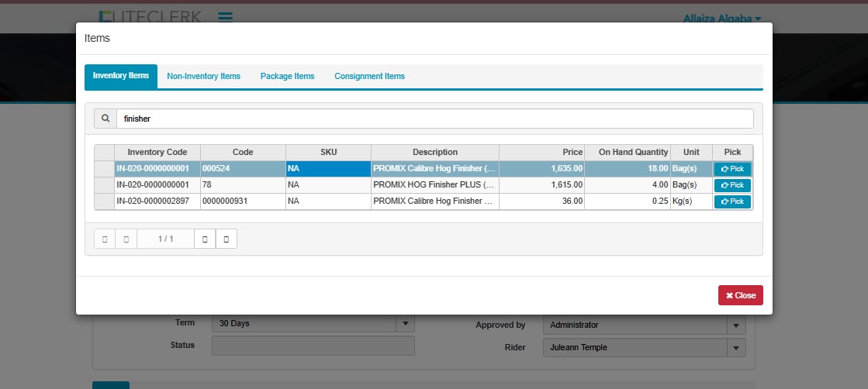868x389 pixels.
Task: Click the row selector of first row
Action: [105, 169]
